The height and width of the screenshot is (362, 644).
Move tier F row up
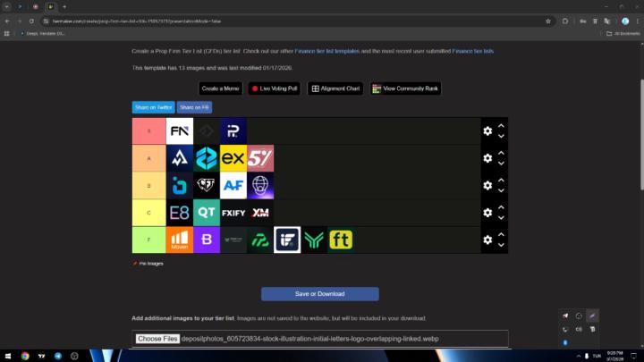501,234
